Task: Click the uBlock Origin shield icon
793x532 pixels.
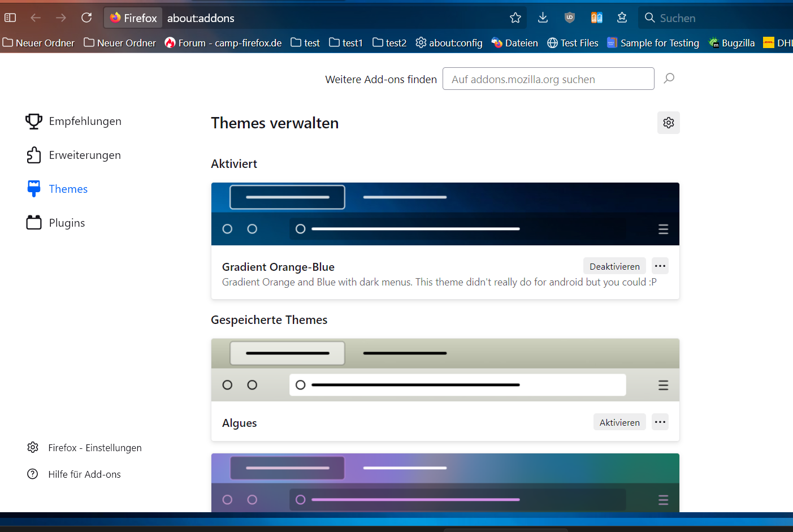Action: (570, 18)
